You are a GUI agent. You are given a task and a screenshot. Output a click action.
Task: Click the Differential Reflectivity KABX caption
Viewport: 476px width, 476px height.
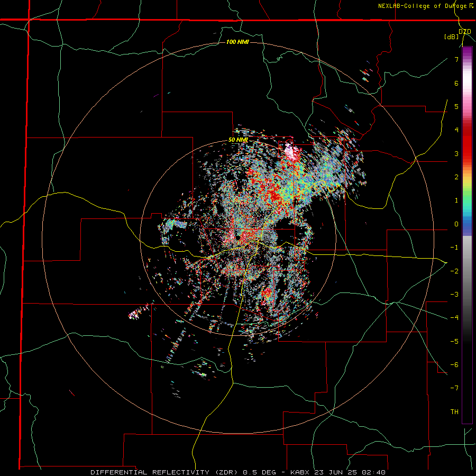(x=238, y=472)
